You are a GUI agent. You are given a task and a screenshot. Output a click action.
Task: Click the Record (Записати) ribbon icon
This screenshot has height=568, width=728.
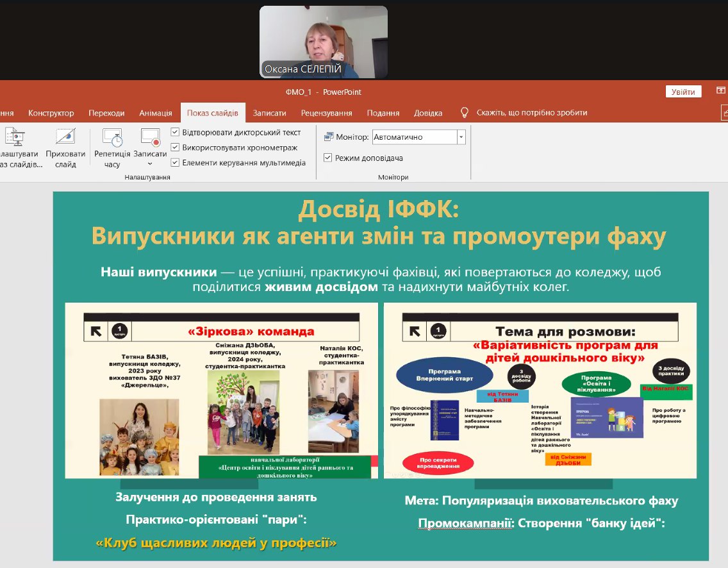point(150,137)
